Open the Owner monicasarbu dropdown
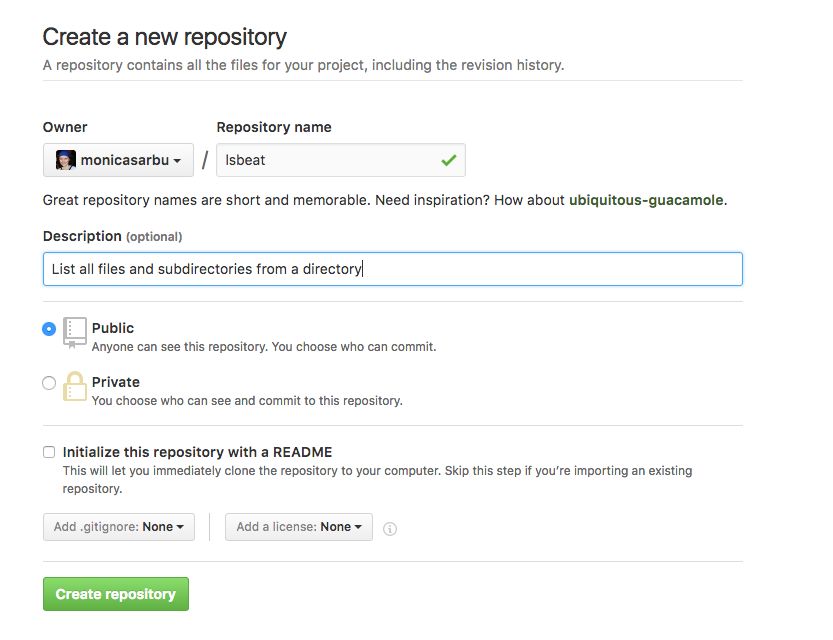833x640 pixels. [118, 160]
